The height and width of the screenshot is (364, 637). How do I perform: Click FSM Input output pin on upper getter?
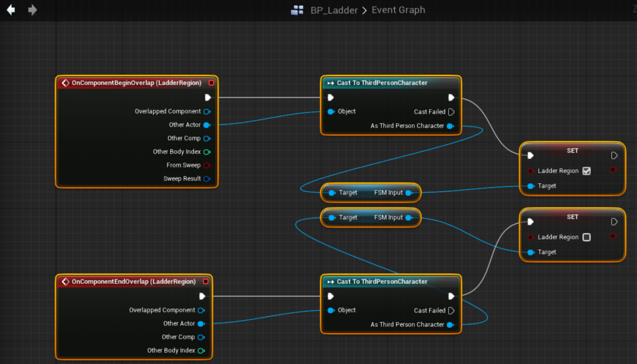click(x=409, y=193)
